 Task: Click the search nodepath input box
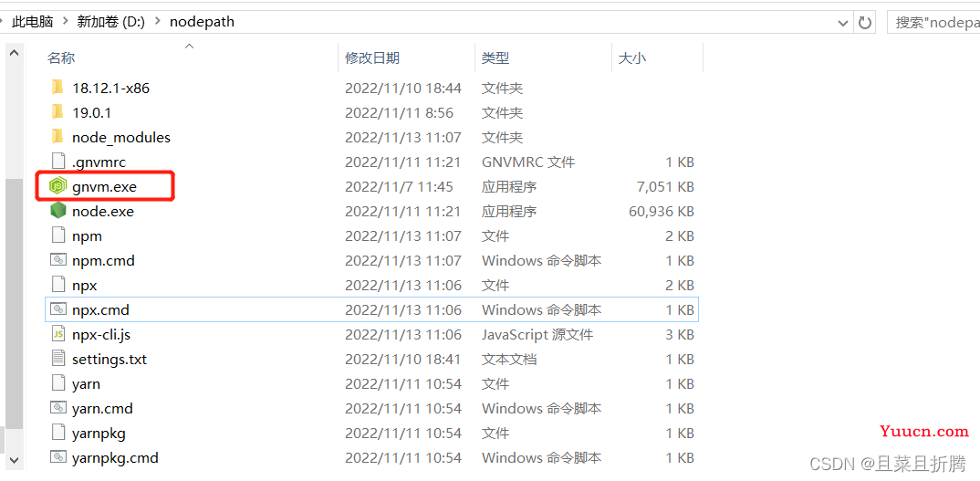[933, 23]
